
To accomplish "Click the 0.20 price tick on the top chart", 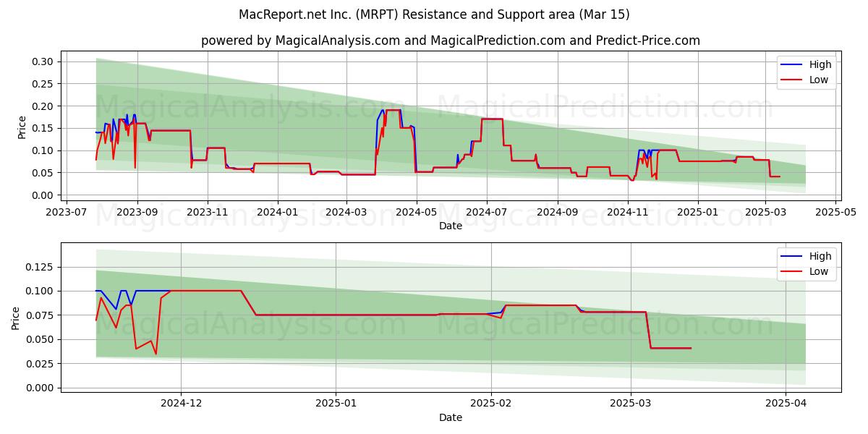I will click(x=43, y=106).
